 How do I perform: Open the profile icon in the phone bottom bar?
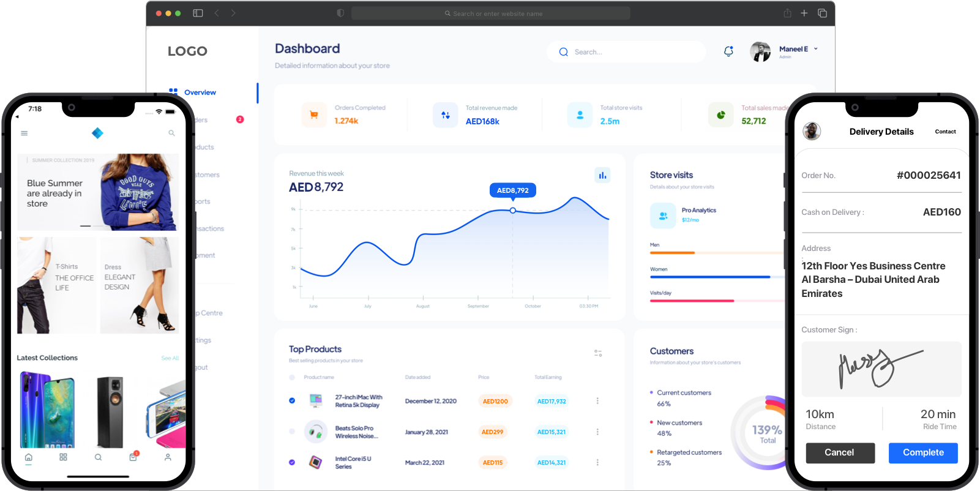tap(168, 457)
